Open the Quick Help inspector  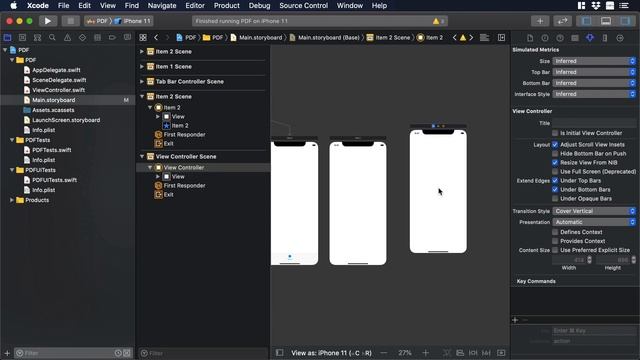pyautogui.click(x=560, y=38)
